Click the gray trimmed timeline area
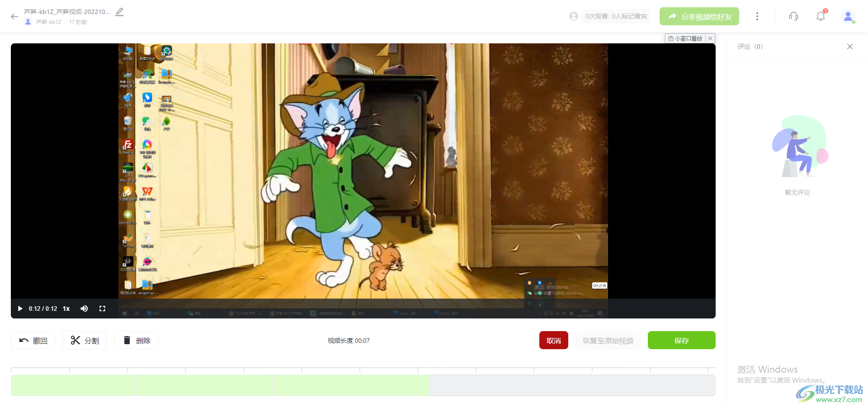 click(572, 385)
